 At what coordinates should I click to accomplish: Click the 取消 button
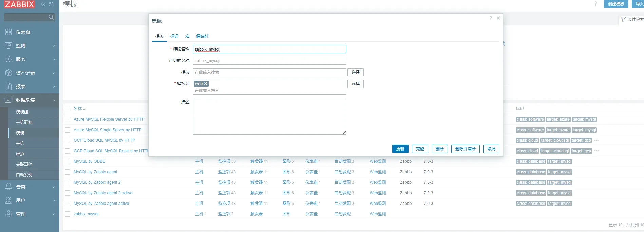[491, 149]
